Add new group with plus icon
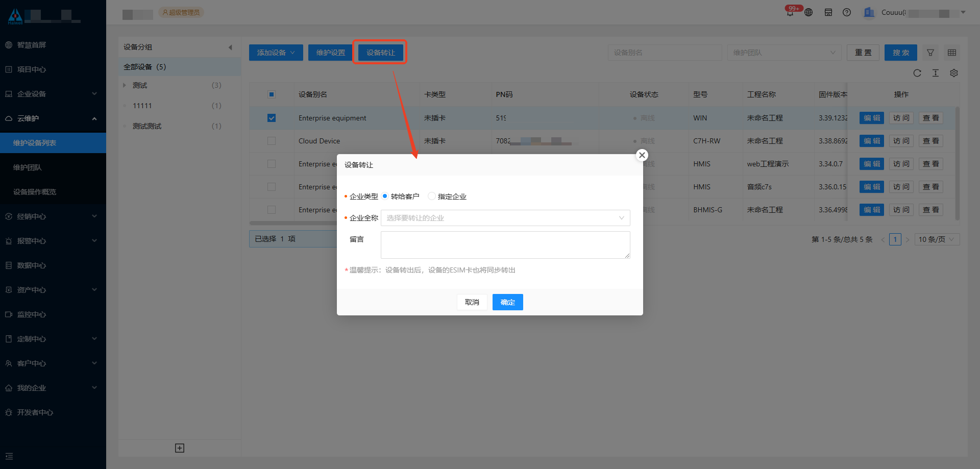 point(180,448)
